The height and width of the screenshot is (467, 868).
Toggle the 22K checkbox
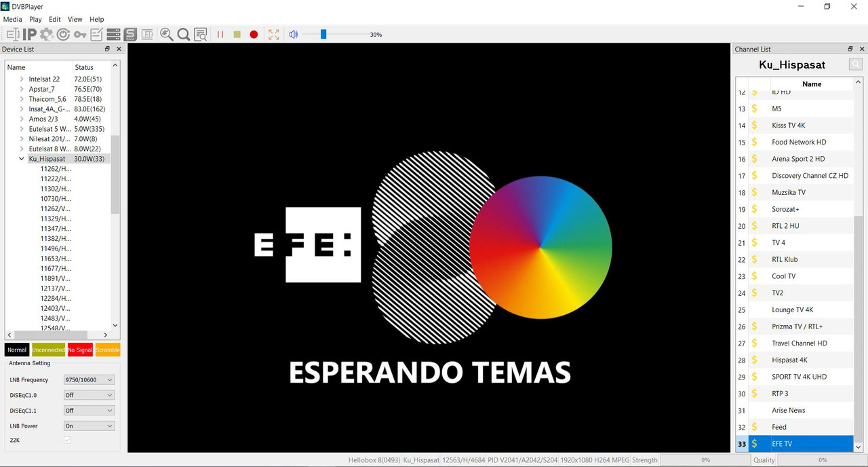67,441
